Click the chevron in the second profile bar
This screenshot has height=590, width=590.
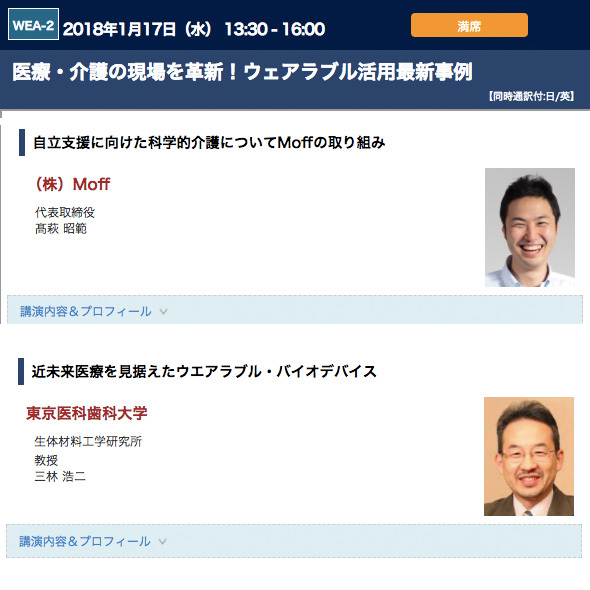click(163, 541)
